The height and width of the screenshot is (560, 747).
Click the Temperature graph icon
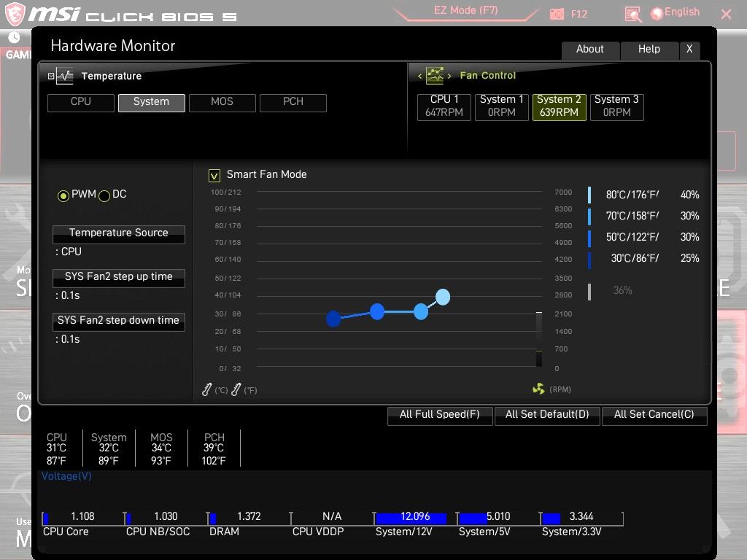coord(64,76)
